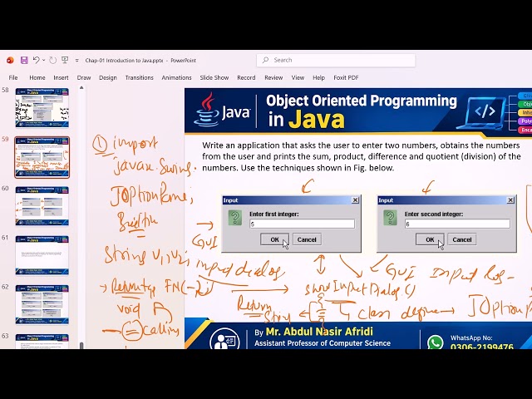The height and width of the screenshot is (399, 532).
Task: Select slide 58 thumbnail
Action: pyautogui.click(x=42, y=108)
